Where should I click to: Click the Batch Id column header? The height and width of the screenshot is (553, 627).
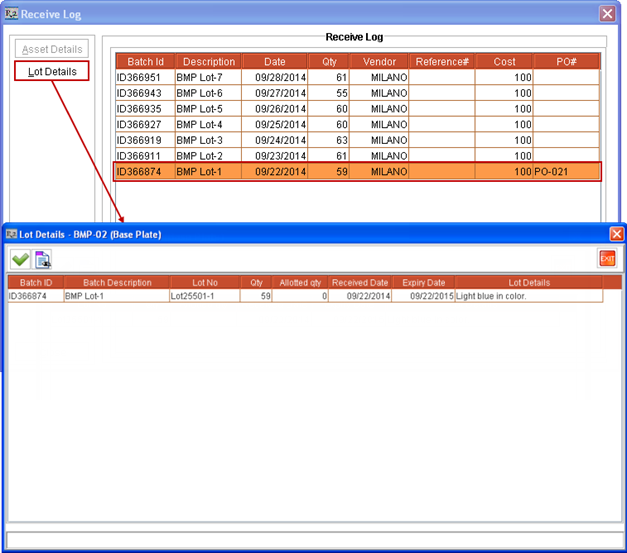[x=145, y=61]
